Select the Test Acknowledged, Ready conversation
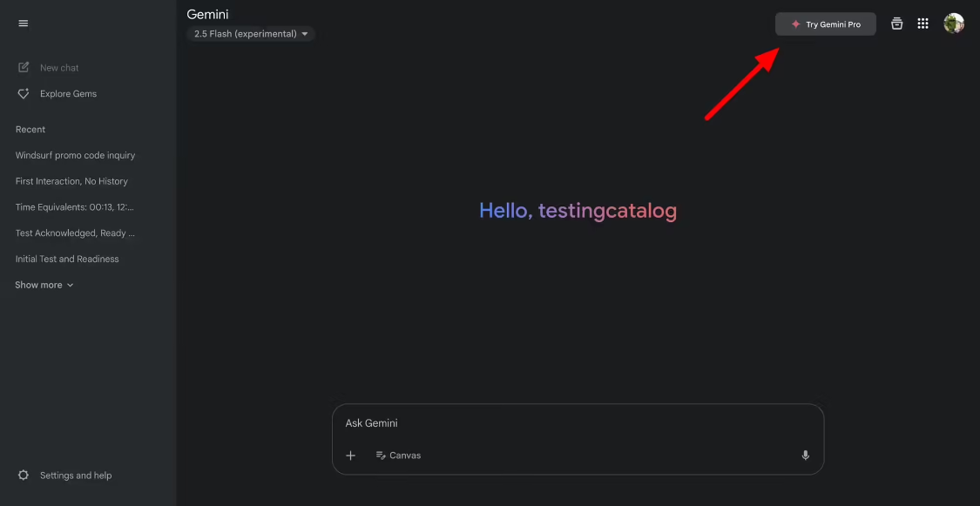 [x=74, y=233]
